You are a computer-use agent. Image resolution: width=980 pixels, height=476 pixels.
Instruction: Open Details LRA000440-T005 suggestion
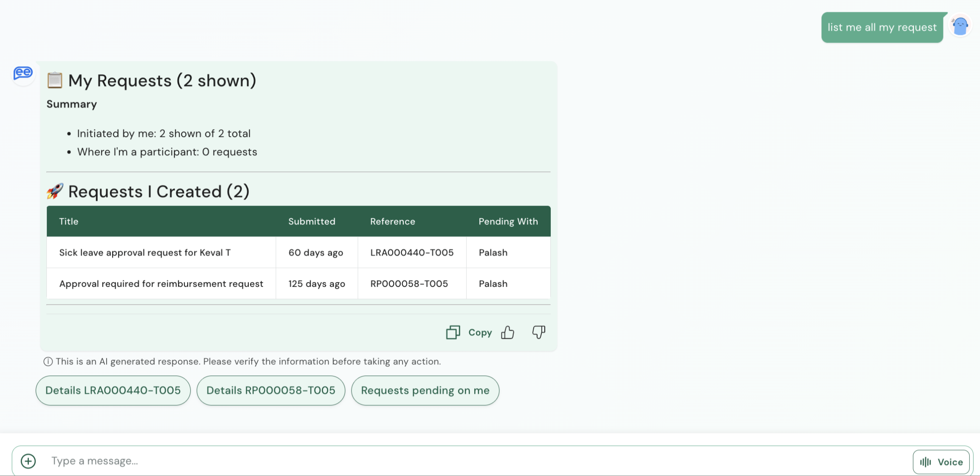point(113,390)
